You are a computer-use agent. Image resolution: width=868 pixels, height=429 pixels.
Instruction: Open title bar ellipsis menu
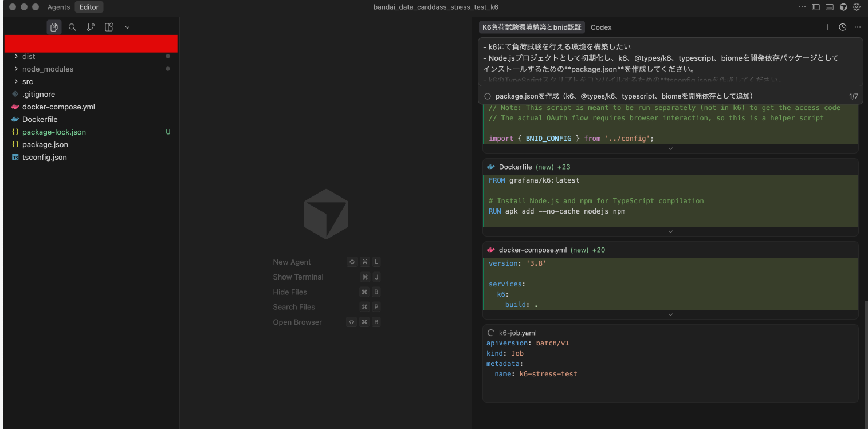802,7
